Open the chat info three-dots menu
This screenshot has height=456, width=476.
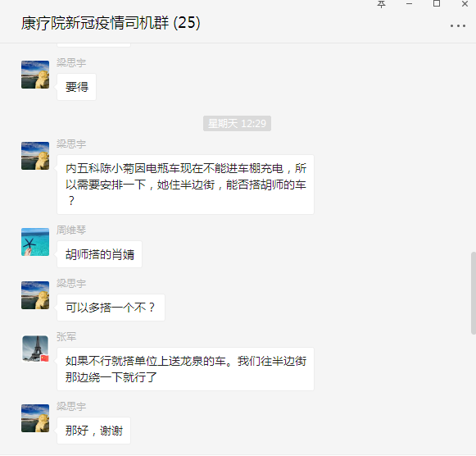coord(457,26)
